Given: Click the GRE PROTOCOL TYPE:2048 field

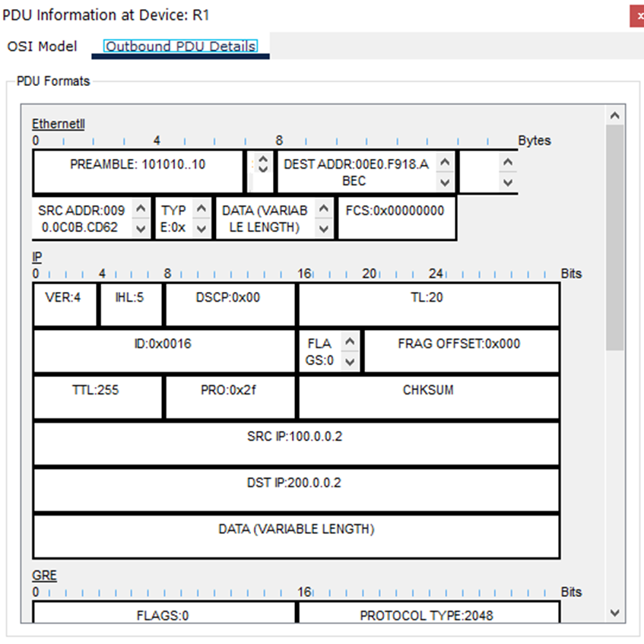Looking at the screenshot, I should [428, 614].
